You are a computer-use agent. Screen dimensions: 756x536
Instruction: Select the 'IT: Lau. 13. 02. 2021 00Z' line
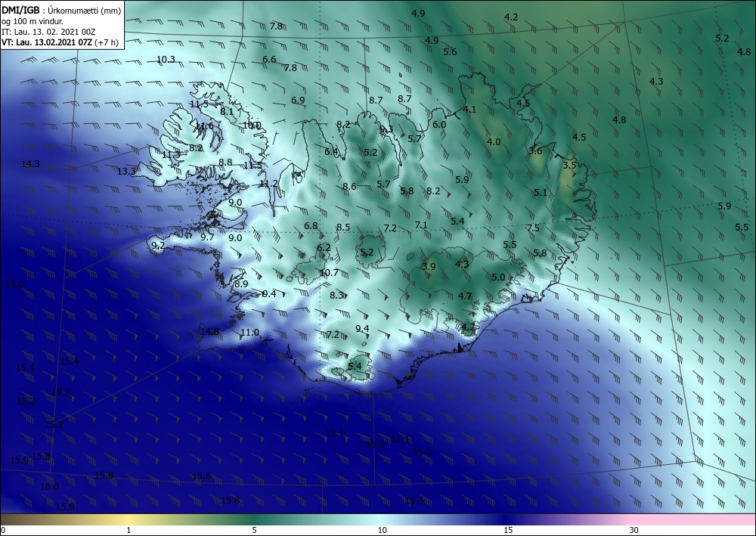(x=48, y=32)
